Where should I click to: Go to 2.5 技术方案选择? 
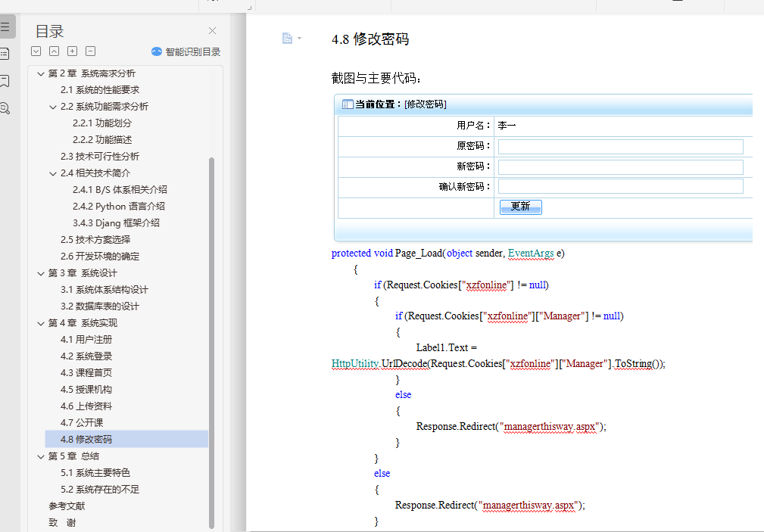coord(95,240)
